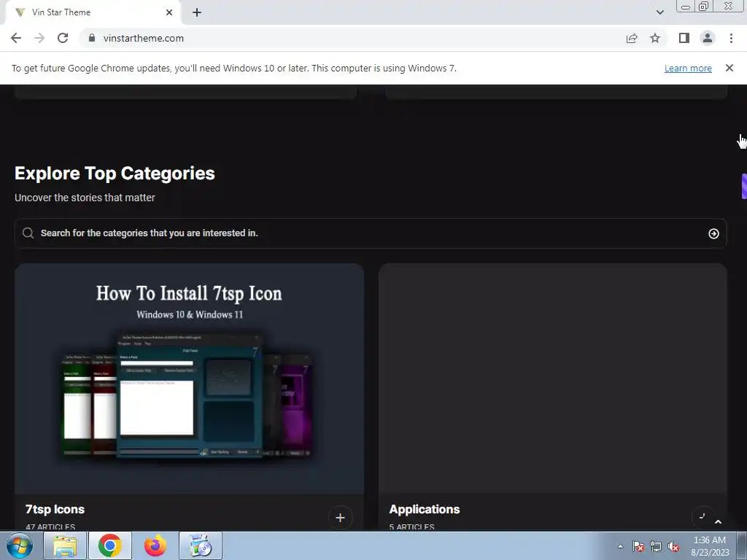The height and width of the screenshot is (560, 747).
Task: Open a new browser tab
Action: [197, 12]
